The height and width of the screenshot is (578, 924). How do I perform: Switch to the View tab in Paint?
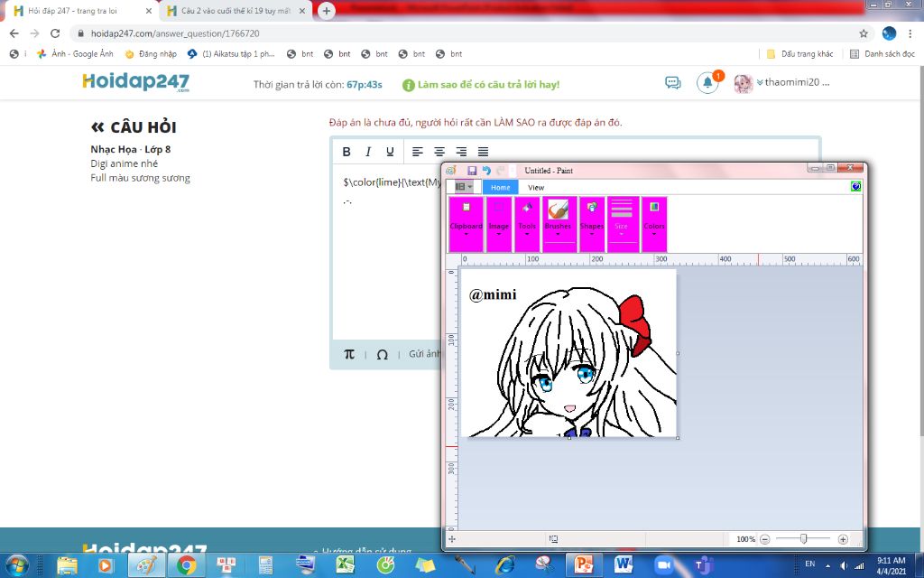[536, 188]
